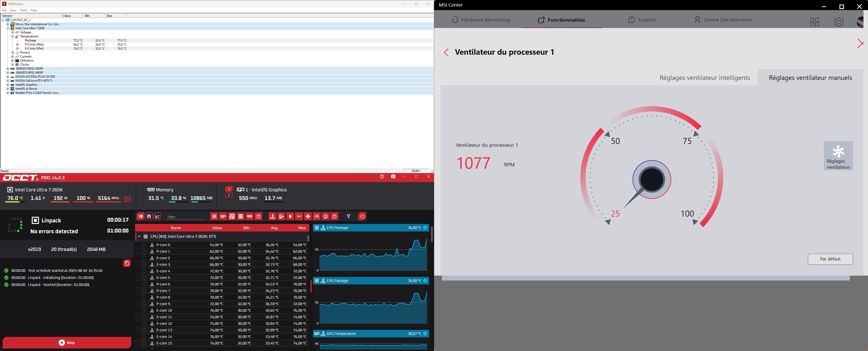
Task: Toggle CPU sensor filter in OCCT toolbar
Action: [214, 216]
